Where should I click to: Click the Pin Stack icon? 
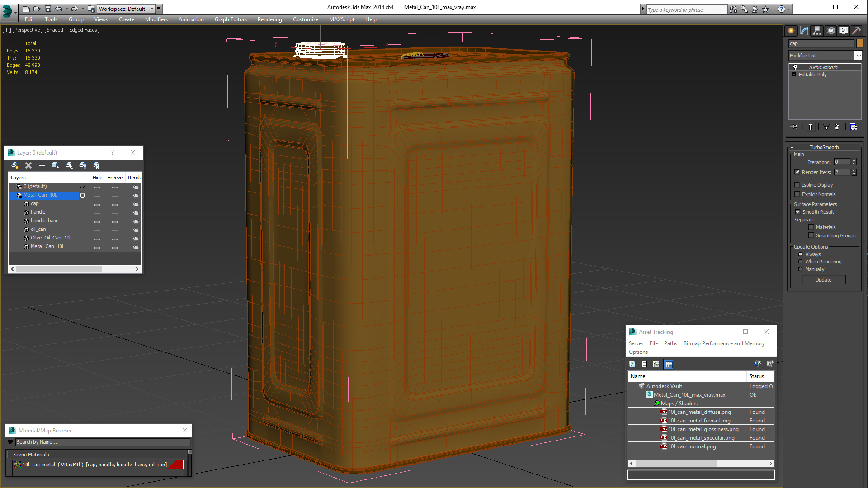click(x=794, y=127)
